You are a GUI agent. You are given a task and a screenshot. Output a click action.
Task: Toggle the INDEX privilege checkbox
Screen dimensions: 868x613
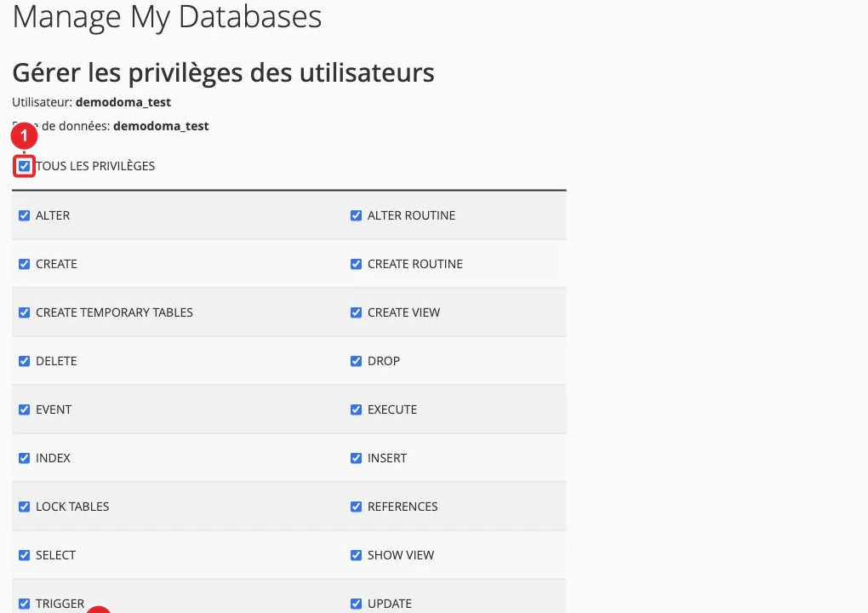pyautogui.click(x=25, y=458)
